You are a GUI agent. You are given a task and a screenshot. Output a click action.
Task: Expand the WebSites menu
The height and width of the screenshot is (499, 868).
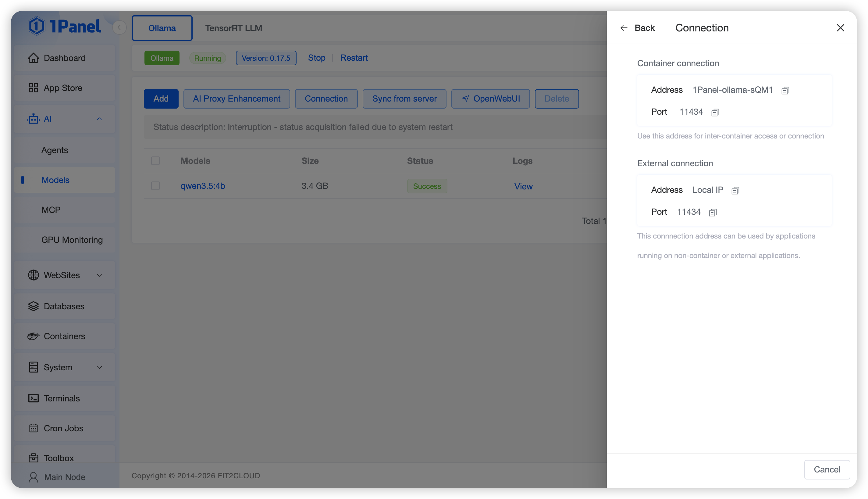click(x=99, y=275)
